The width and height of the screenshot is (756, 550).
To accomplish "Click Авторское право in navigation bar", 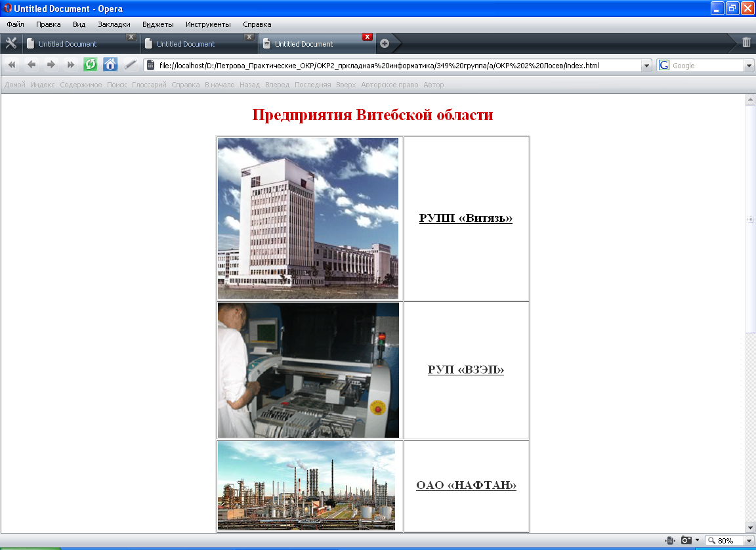I will (x=390, y=85).
